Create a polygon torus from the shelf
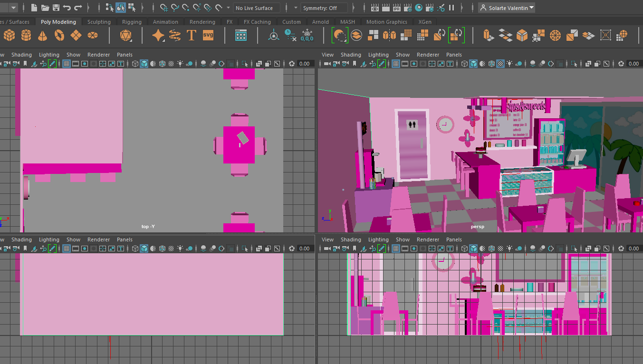Viewport: 643px width, 364px height. tap(59, 35)
